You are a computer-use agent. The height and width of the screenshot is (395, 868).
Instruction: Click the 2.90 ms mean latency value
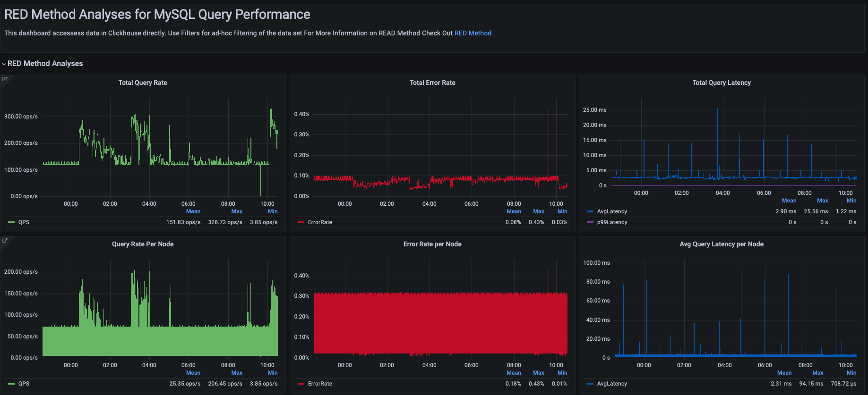click(786, 211)
